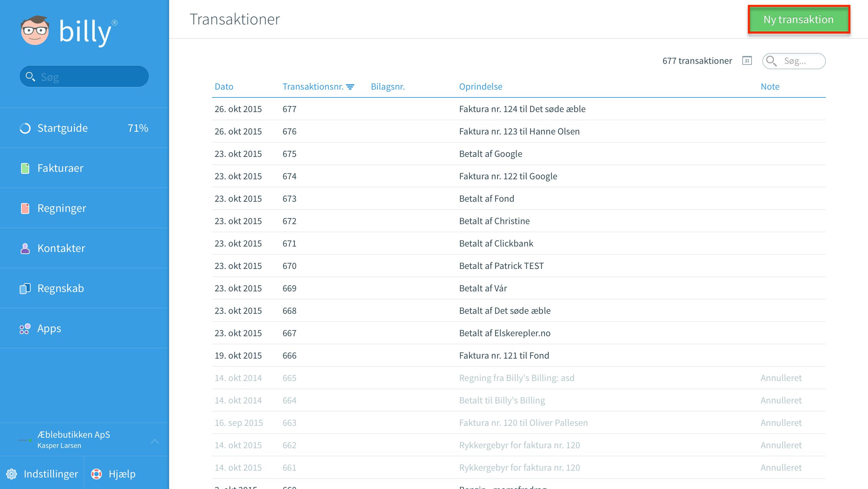
Task: Open transaction Faktura nr. 121 til Fond
Action: tap(519, 356)
